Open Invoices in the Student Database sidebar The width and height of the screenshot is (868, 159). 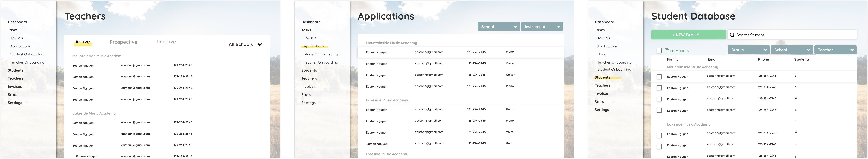[601, 94]
